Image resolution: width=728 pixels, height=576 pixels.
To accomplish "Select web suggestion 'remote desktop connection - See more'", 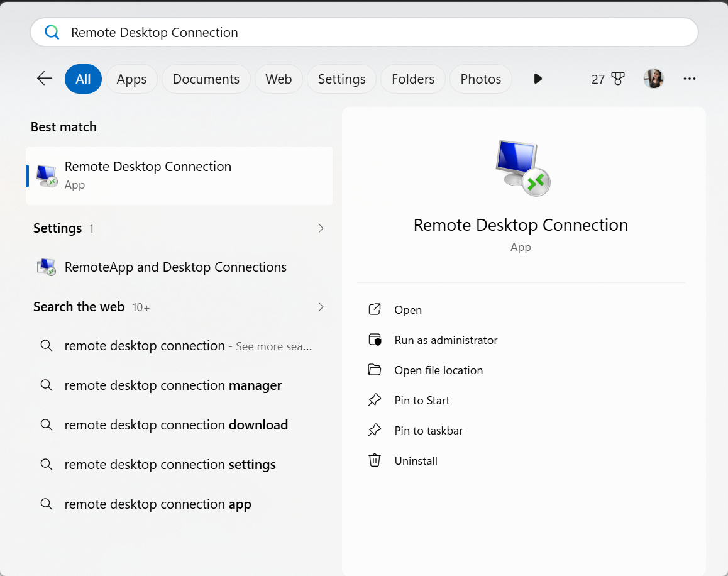I will click(x=179, y=346).
